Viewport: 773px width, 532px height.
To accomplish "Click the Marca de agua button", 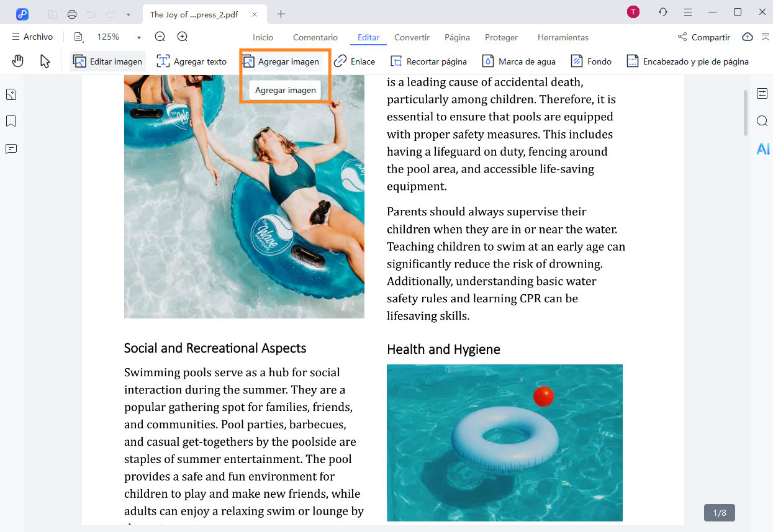I will click(x=519, y=61).
